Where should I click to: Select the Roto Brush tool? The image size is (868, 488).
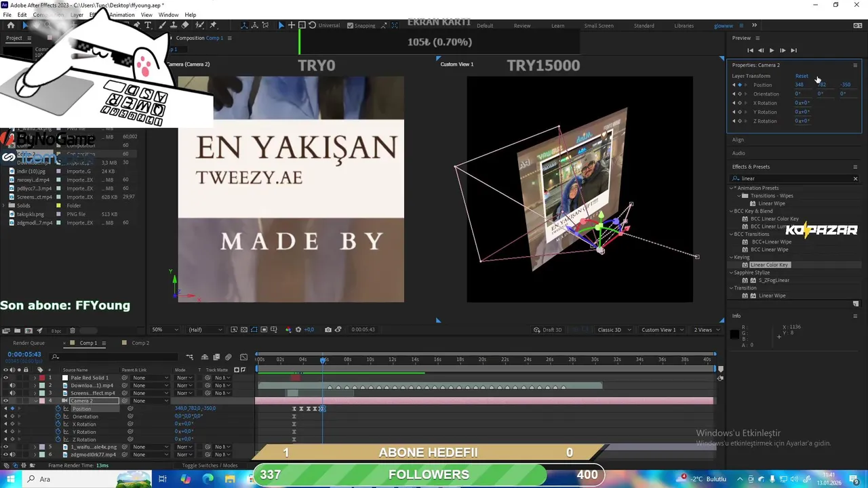(200, 25)
